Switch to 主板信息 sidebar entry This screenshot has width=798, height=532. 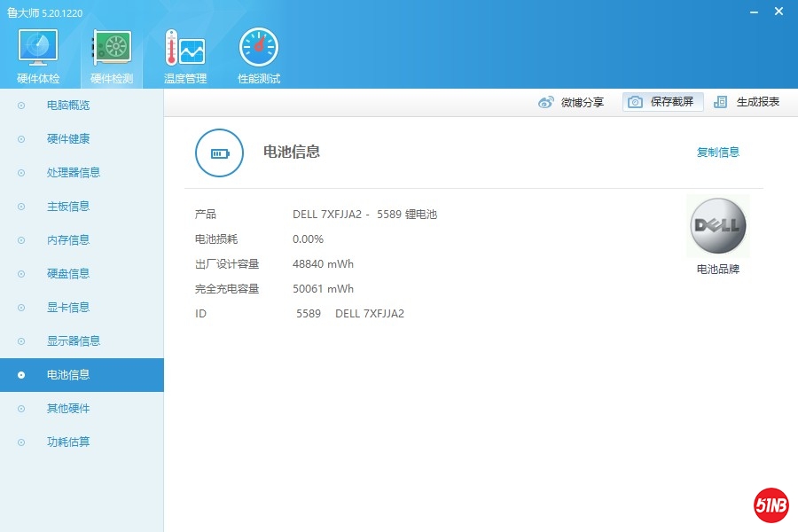tap(68, 207)
